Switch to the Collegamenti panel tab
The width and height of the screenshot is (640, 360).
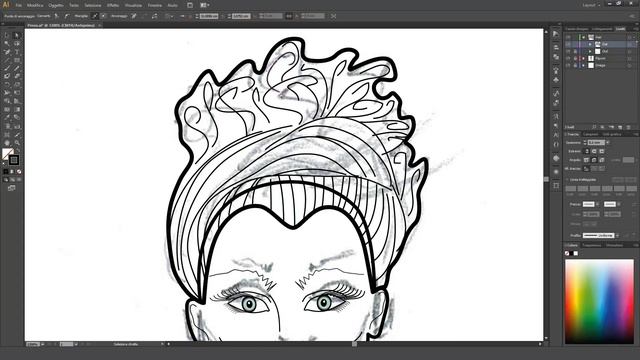click(x=602, y=29)
